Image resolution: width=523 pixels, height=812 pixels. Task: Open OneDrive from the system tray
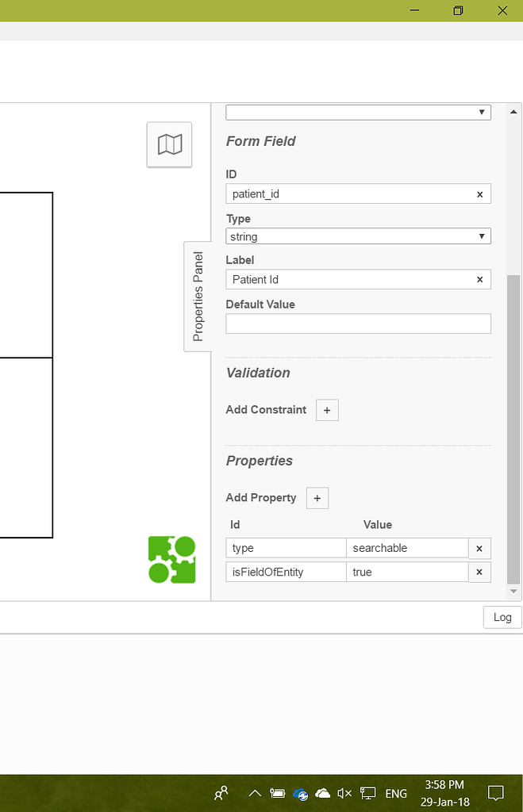click(x=322, y=793)
